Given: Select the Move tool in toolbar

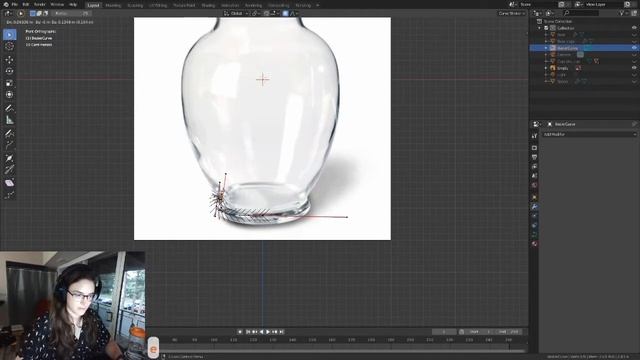Looking at the screenshot, I should [9, 60].
